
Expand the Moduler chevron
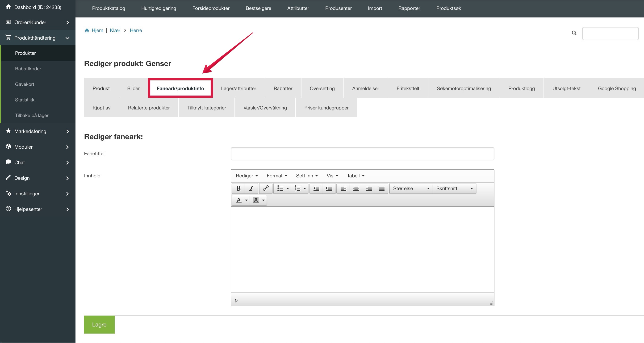coord(67,147)
